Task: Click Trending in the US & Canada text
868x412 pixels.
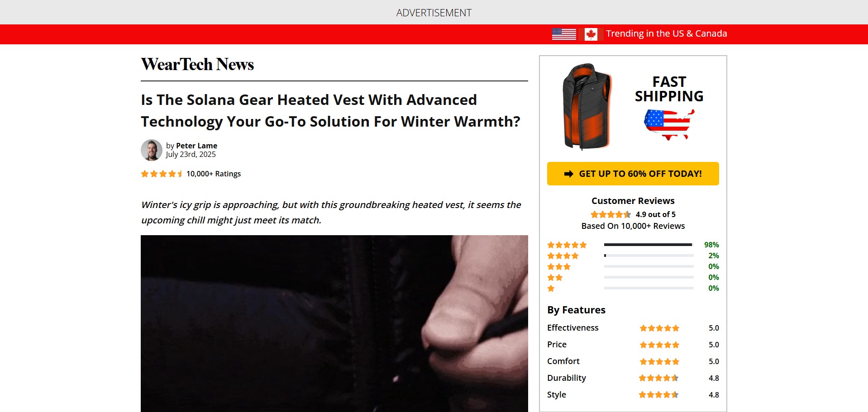Action: 667,33
